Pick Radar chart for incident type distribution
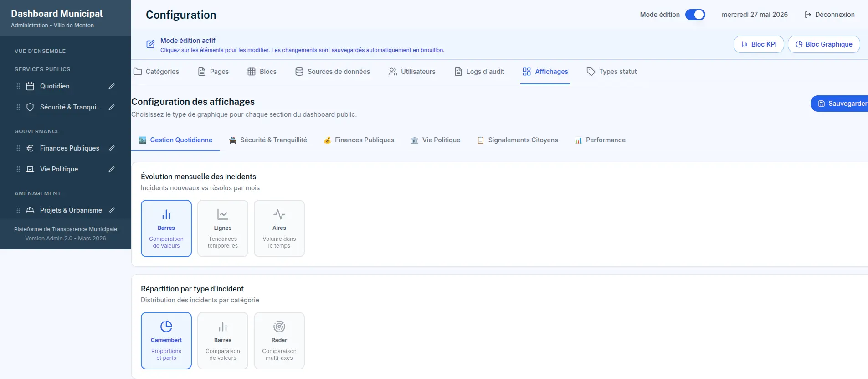This screenshot has width=868, height=379. (x=279, y=341)
